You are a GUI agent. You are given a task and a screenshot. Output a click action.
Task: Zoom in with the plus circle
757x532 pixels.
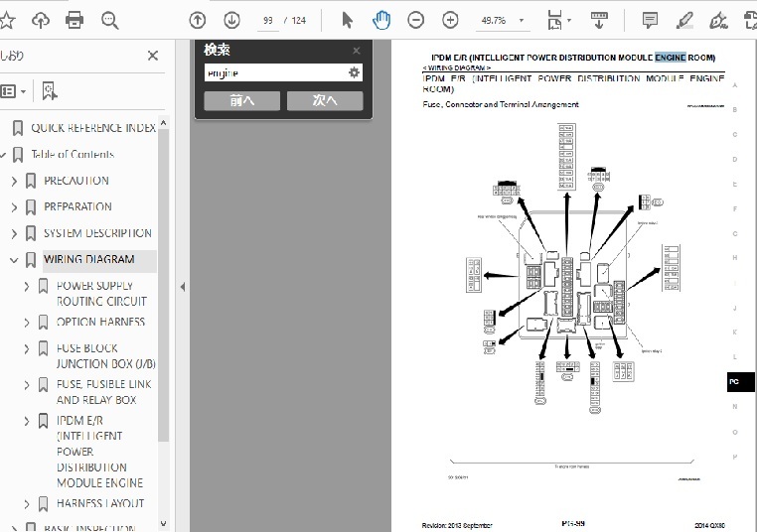click(x=450, y=20)
